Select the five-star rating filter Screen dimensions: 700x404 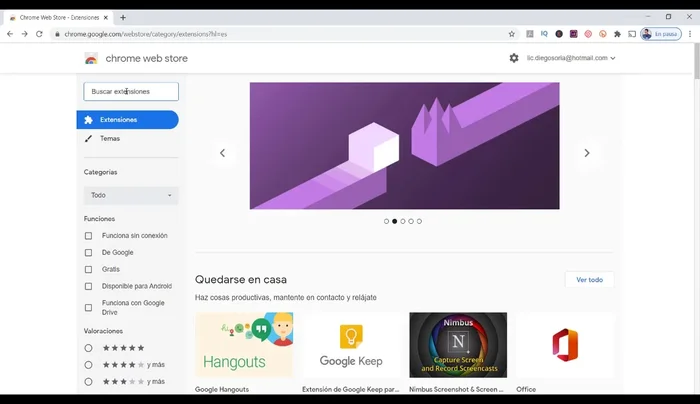click(x=88, y=348)
